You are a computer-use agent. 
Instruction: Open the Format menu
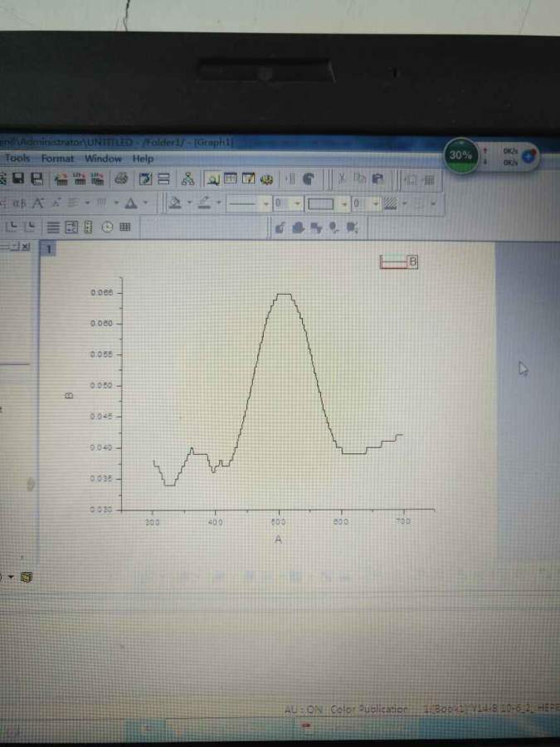57,159
